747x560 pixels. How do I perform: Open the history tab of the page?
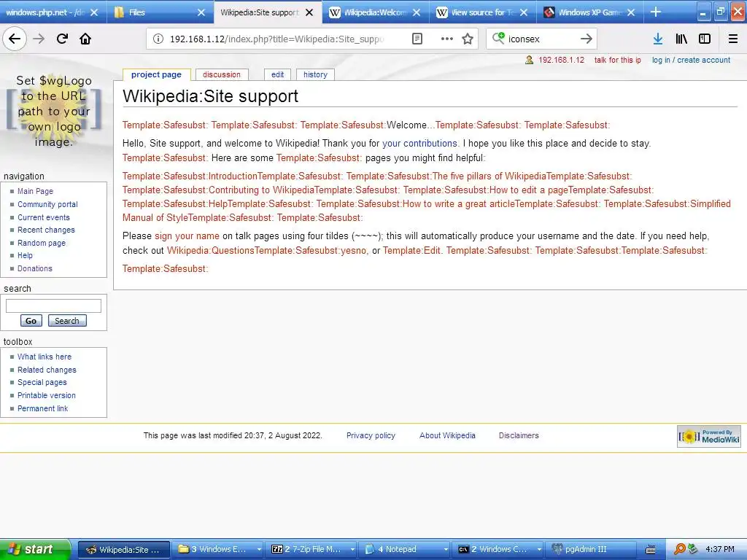(315, 75)
